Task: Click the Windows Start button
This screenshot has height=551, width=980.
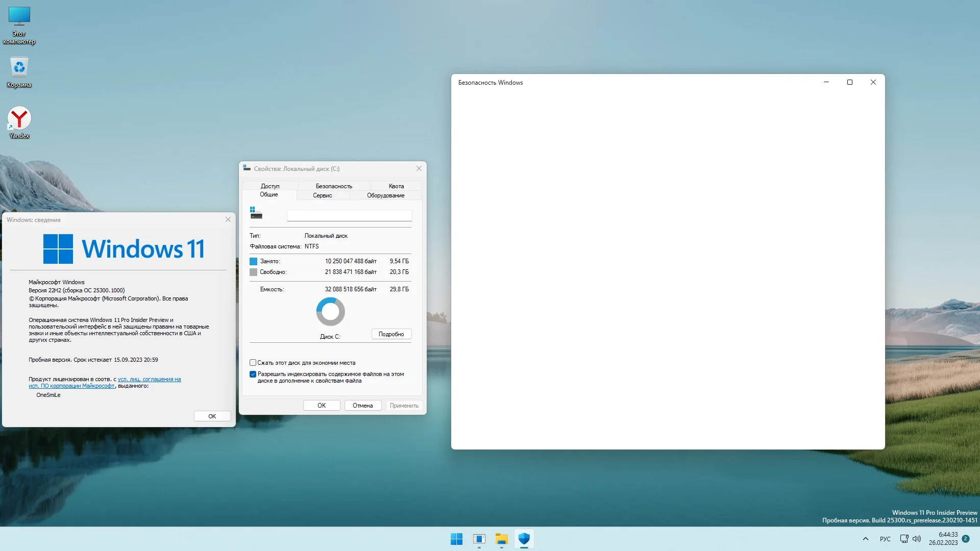Action: pyautogui.click(x=456, y=539)
